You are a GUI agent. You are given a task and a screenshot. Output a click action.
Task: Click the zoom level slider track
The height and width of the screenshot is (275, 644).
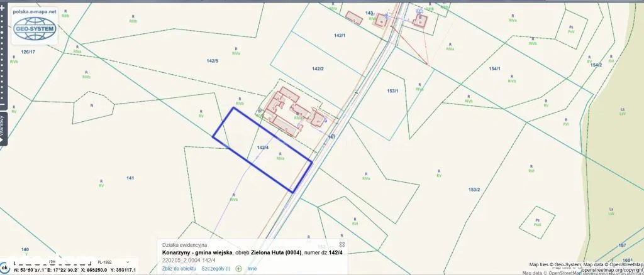pyautogui.click(x=4, y=57)
